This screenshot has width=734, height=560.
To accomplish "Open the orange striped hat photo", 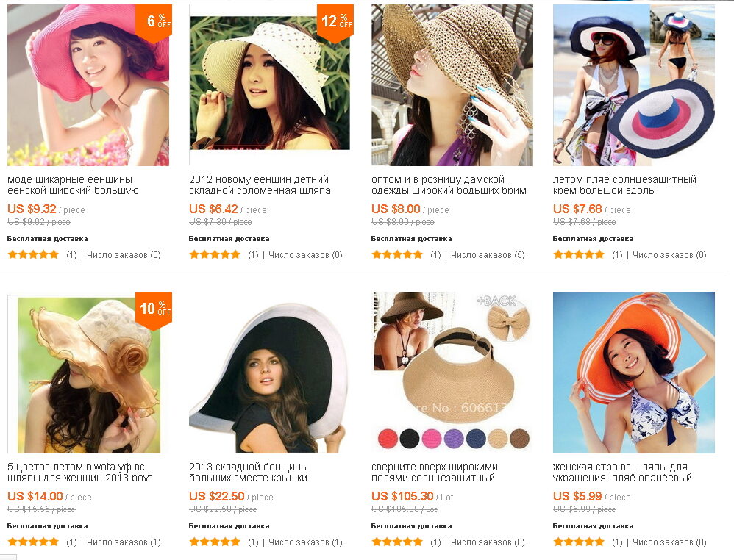I will (633, 373).
